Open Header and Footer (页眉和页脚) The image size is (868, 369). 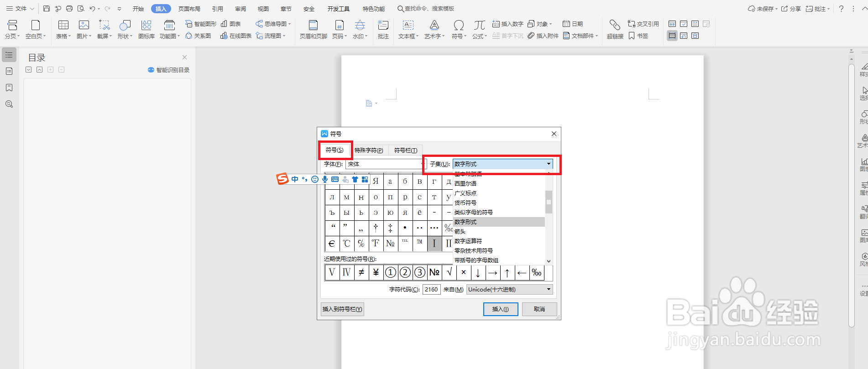[x=314, y=30]
